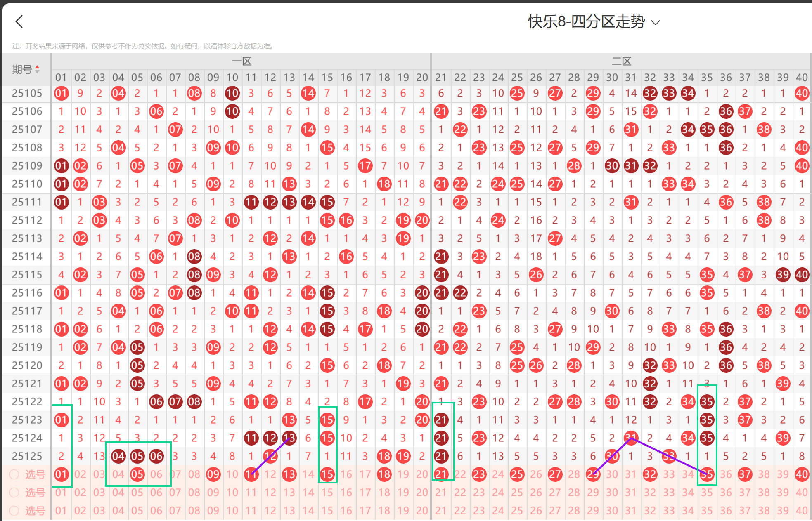This screenshot has width=812, height=521.
Task: Open the 快乐8-四分区走势 chart type dropdown
Action: pyautogui.click(x=586, y=21)
